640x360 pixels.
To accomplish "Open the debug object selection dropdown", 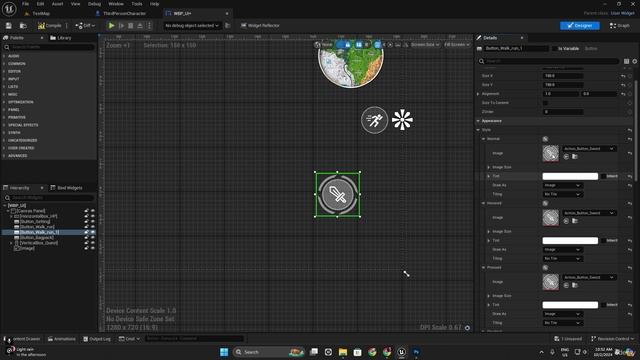I will (192, 26).
